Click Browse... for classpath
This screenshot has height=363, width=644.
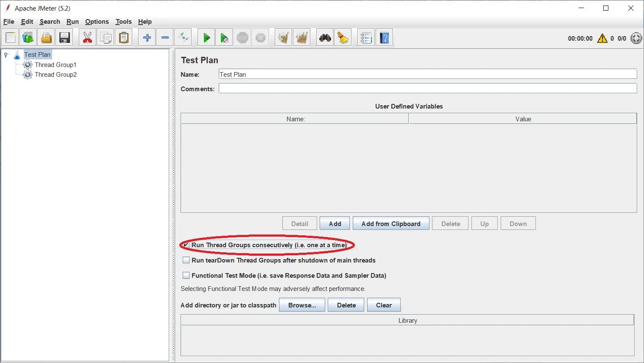point(302,305)
